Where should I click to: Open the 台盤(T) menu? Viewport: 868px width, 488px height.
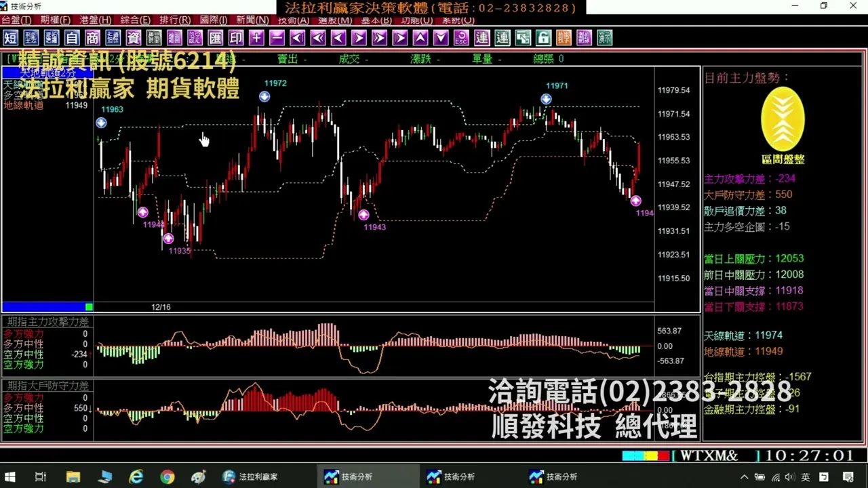click(16, 20)
